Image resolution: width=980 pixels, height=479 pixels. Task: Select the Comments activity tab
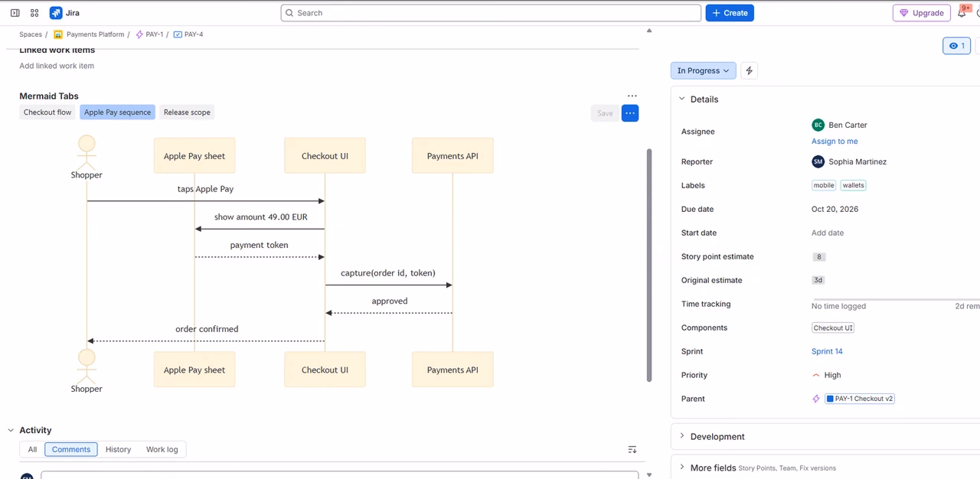pyautogui.click(x=71, y=450)
